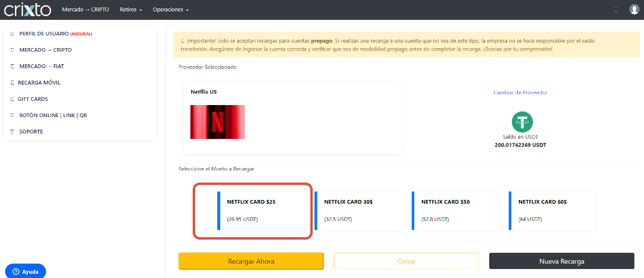Click the Cerrar button
The width and height of the screenshot is (644, 278).
pyautogui.click(x=406, y=261)
